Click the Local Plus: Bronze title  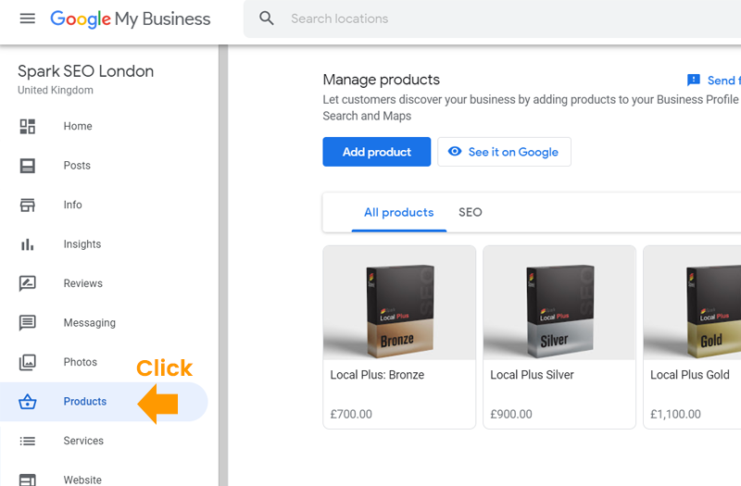pos(377,375)
